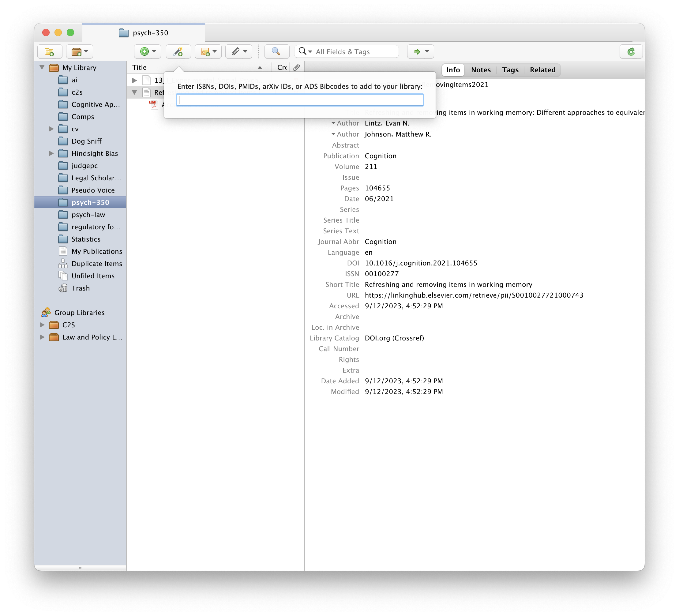
Task: Switch to the Notes tab
Action: pyautogui.click(x=481, y=70)
